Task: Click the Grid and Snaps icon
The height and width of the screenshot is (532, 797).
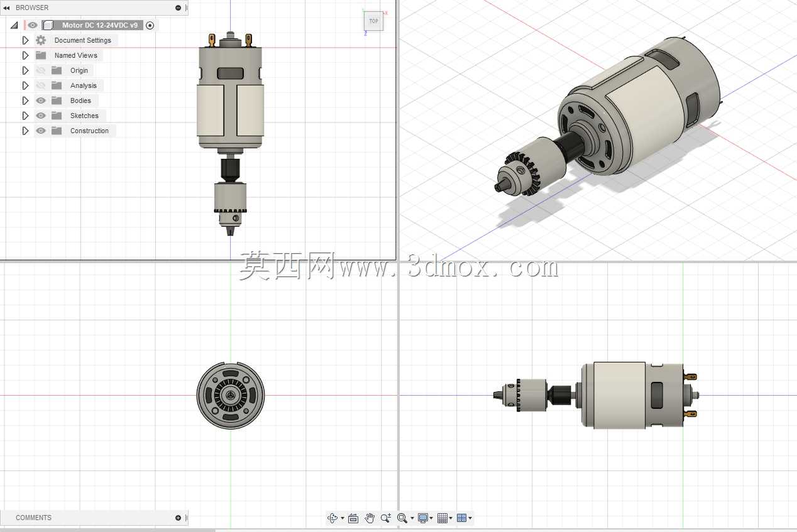Action: pos(442,518)
